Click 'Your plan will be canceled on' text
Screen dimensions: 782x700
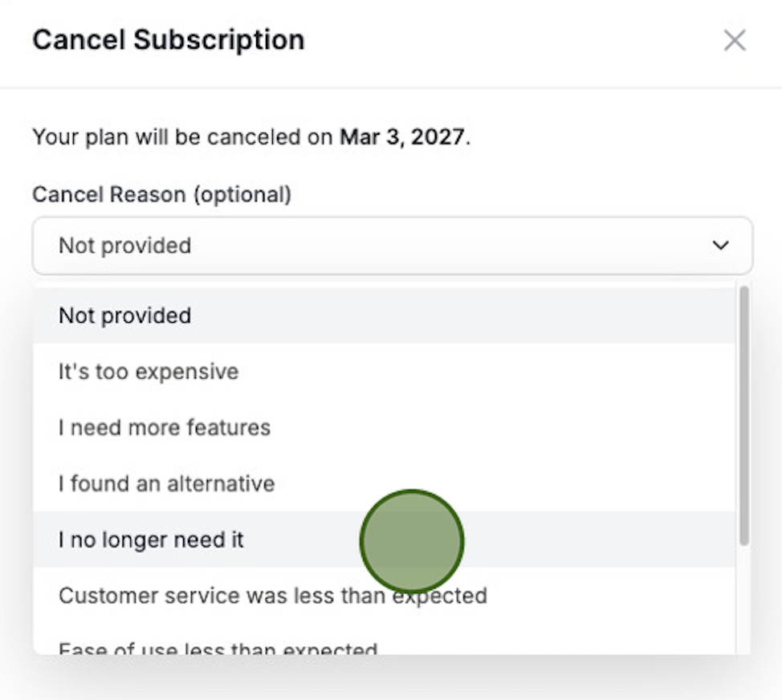pos(181,136)
